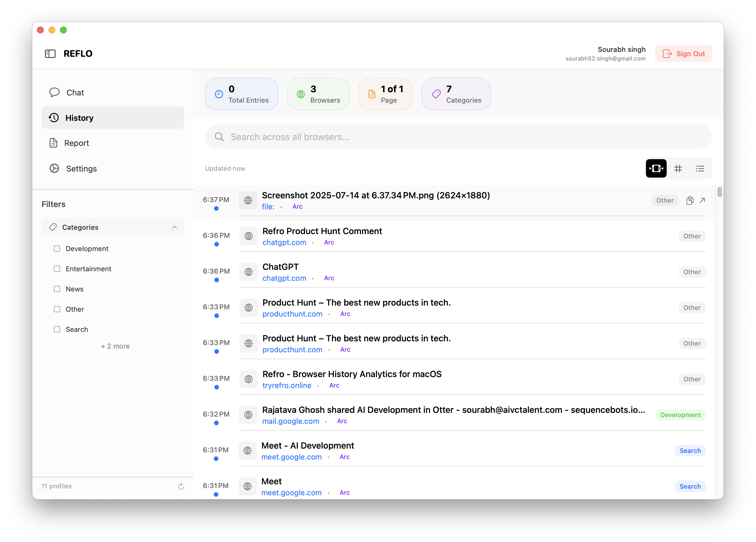Click the history list scrollbar
Image resolution: width=756 pixels, height=542 pixels.
719,192
